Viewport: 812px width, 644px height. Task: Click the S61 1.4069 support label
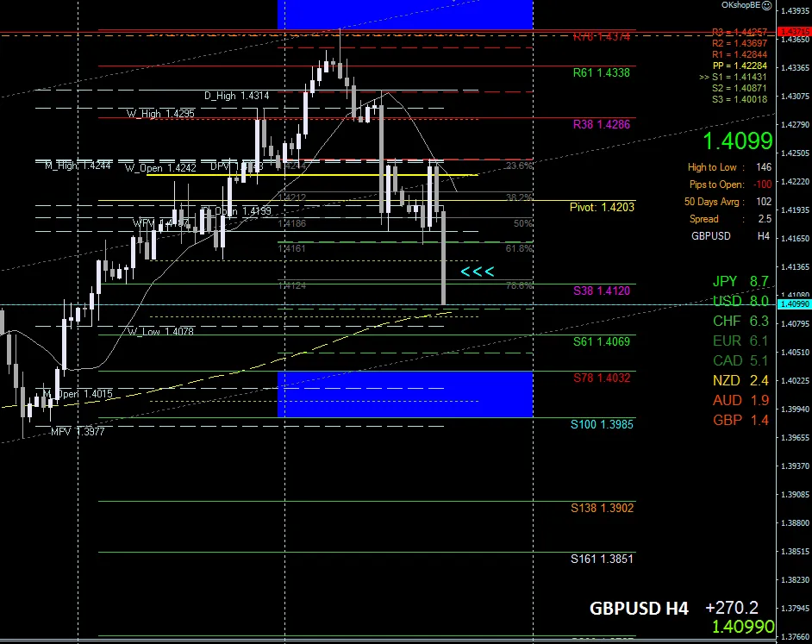[601, 341]
